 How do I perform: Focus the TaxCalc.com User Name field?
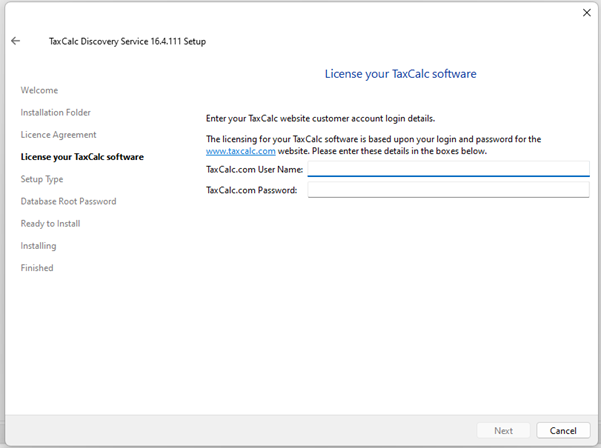click(448, 169)
